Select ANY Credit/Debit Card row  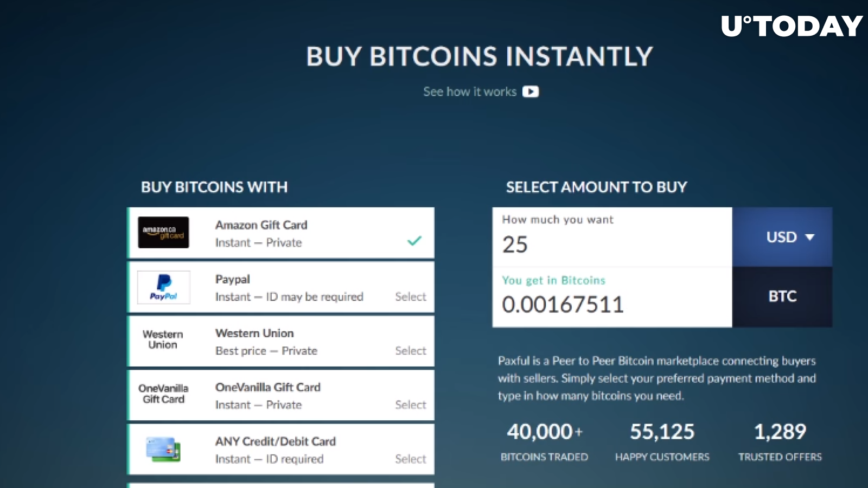281,450
